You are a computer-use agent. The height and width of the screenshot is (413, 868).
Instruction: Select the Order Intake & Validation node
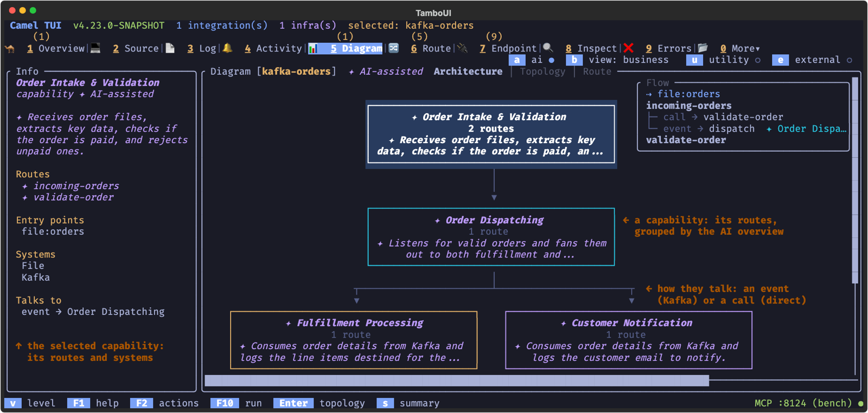pyautogui.click(x=491, y=134)
